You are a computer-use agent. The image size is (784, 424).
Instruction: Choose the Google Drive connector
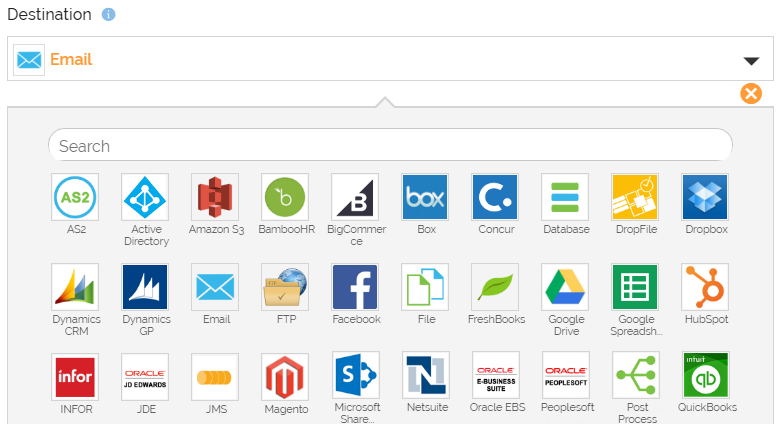click(x=565, y=287)
